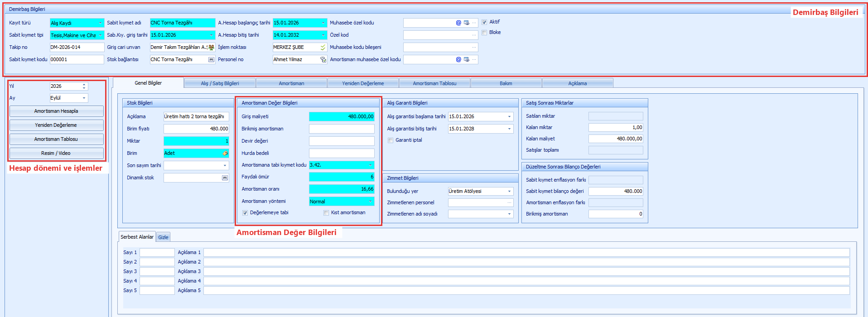Open the Ay month dropdown showing Eylül
The image size is (868, 317).
coord(84,98)
